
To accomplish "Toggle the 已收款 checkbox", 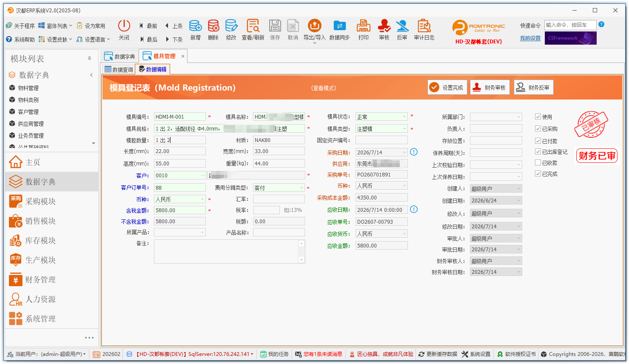I will tap(538, 162).
